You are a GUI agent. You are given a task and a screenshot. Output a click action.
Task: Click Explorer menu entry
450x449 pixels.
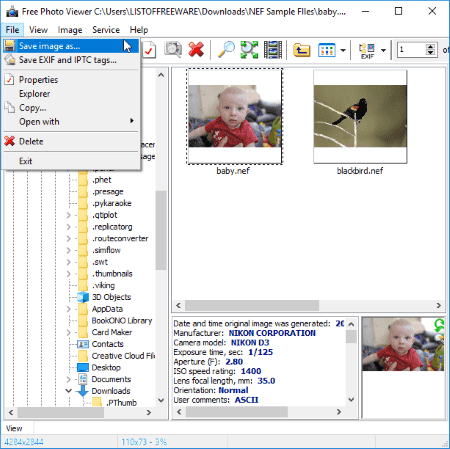(x=71, y=94)
